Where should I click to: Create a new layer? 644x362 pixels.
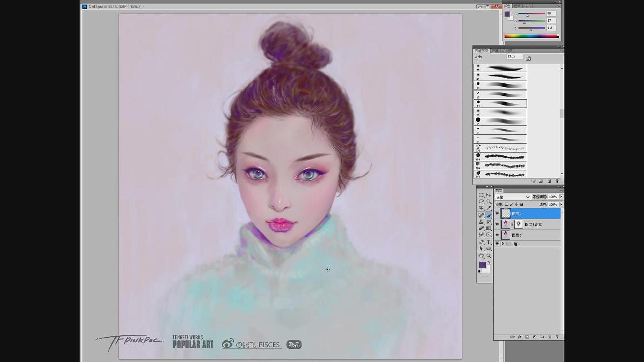[550, 337]
